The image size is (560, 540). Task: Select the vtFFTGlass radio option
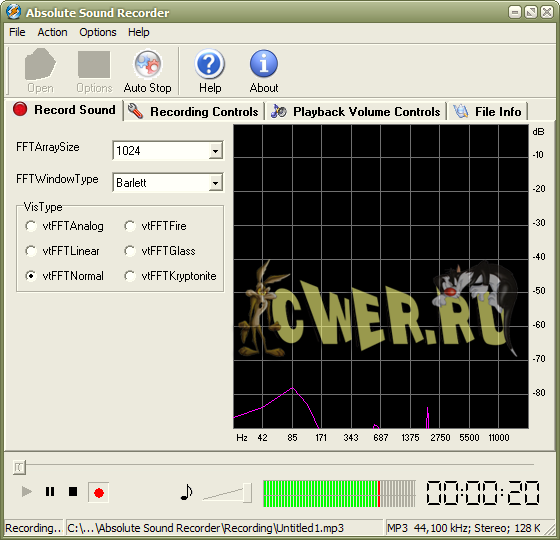tap(130, 251)
